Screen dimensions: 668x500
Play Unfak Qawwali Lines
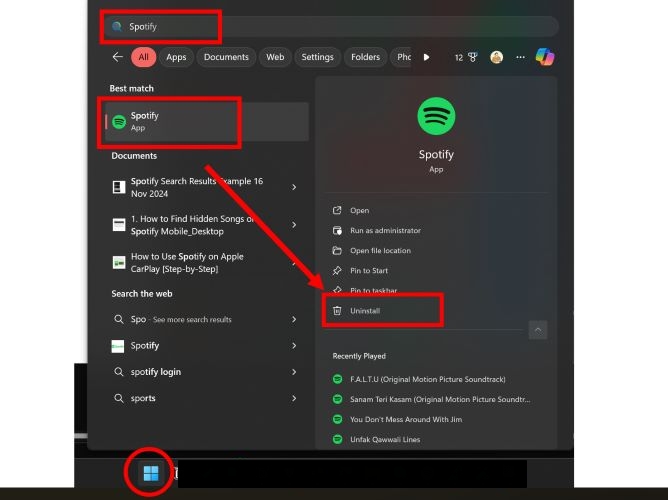[385, 439]
